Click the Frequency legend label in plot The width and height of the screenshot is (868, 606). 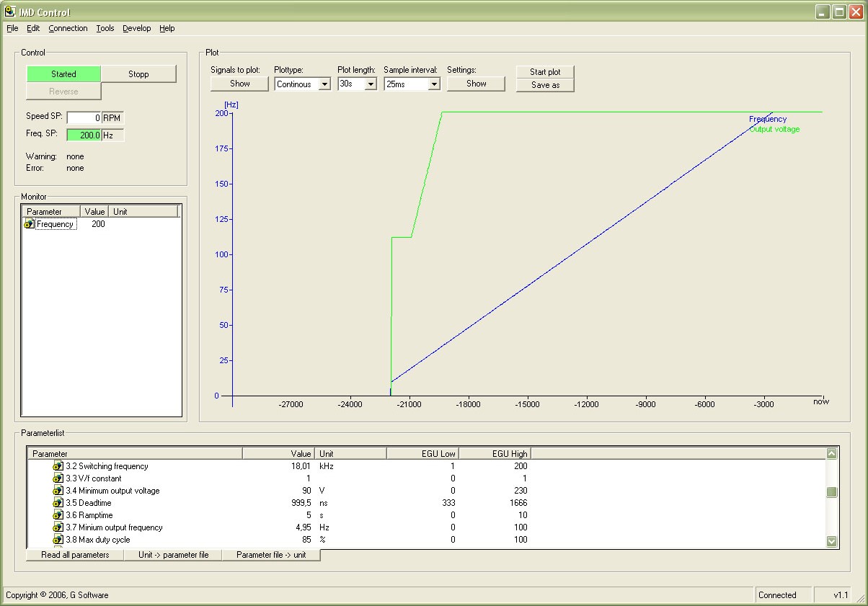(768, 119)
